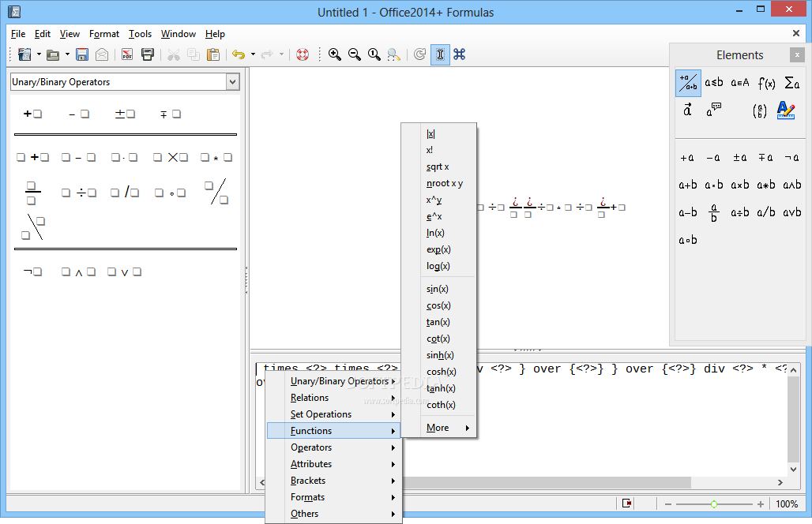812x524 pixels.
Task: Insert the a+b addition element
Action: (x=688, y=185)
